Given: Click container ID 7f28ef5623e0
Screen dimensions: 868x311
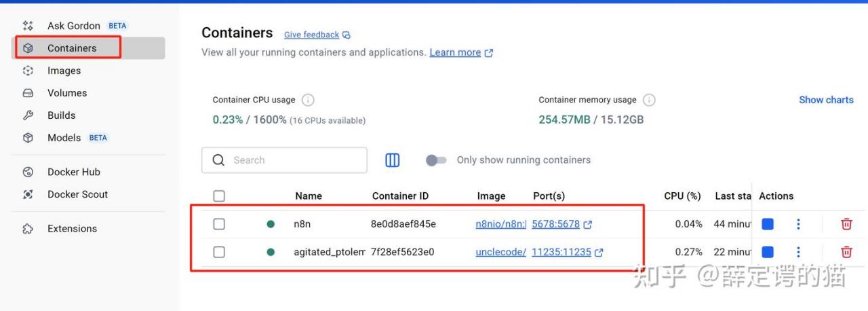Looking at the screenshot, I should (402, 252).
